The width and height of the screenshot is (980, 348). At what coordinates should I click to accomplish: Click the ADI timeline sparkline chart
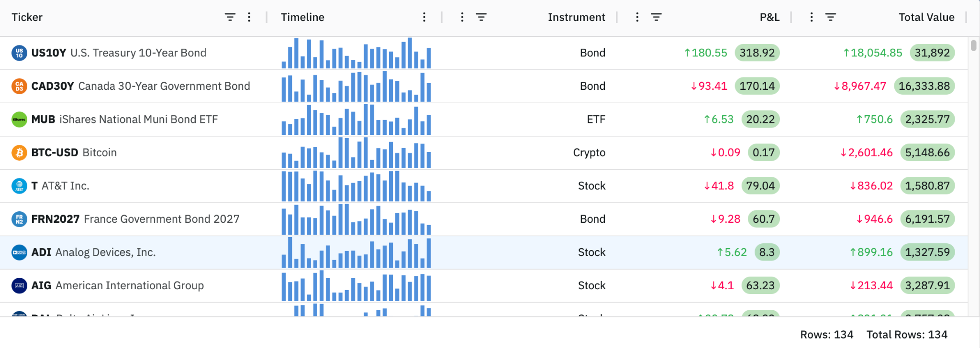pyautogui.click(x=356, y=252)
